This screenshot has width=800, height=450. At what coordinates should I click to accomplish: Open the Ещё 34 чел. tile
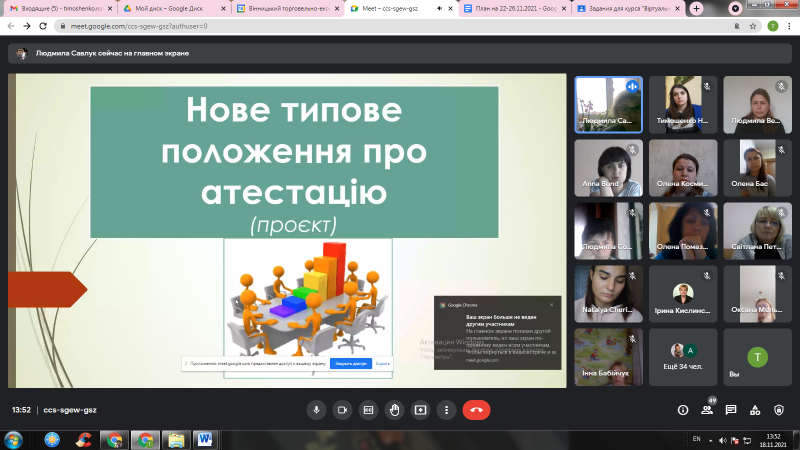click(683, 357)
